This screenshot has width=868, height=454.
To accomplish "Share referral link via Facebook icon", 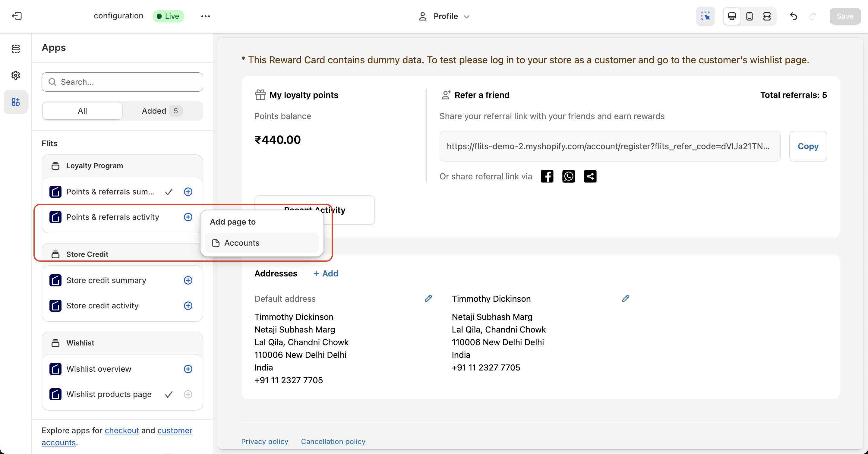I will coord(547,176).
